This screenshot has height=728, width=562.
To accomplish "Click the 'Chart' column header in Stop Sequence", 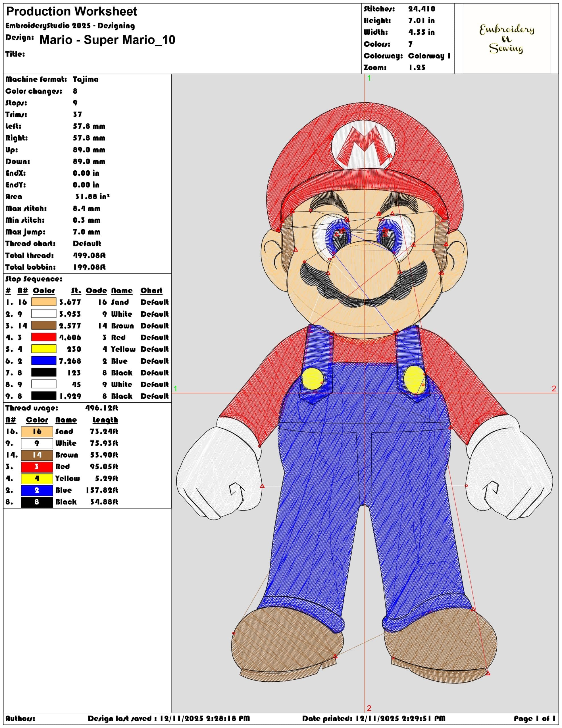I will tap(151, 291).
